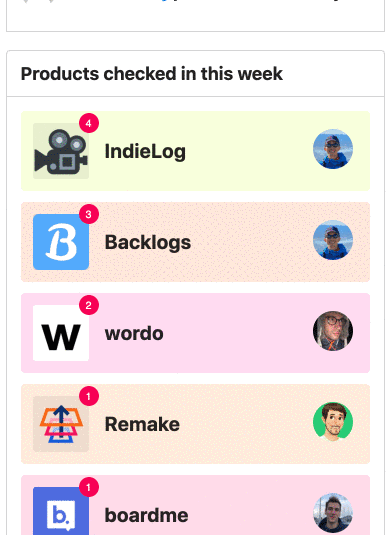This screenshot has width=391, height=535.
Task: Open IndieLog product name link
Action: click(145, 151)
